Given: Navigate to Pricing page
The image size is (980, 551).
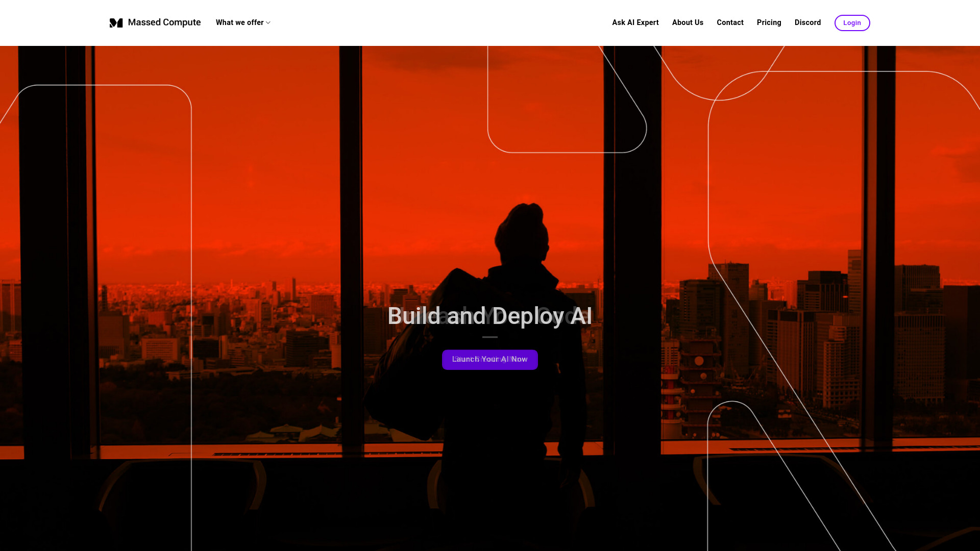Looking at the screenshot, I should tap(769, 22).
